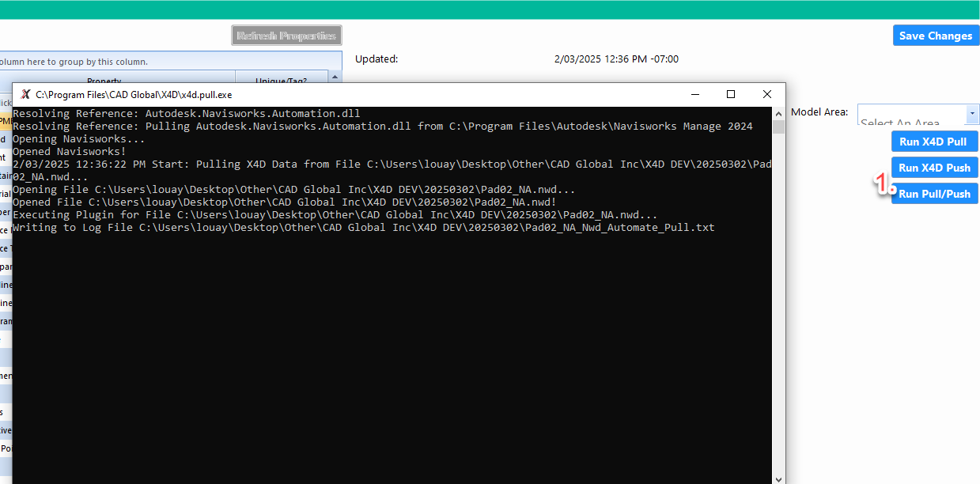Screen dimensions: 980x484
Task: Click the console window scrollbar thumb
Action: [778, 127]
